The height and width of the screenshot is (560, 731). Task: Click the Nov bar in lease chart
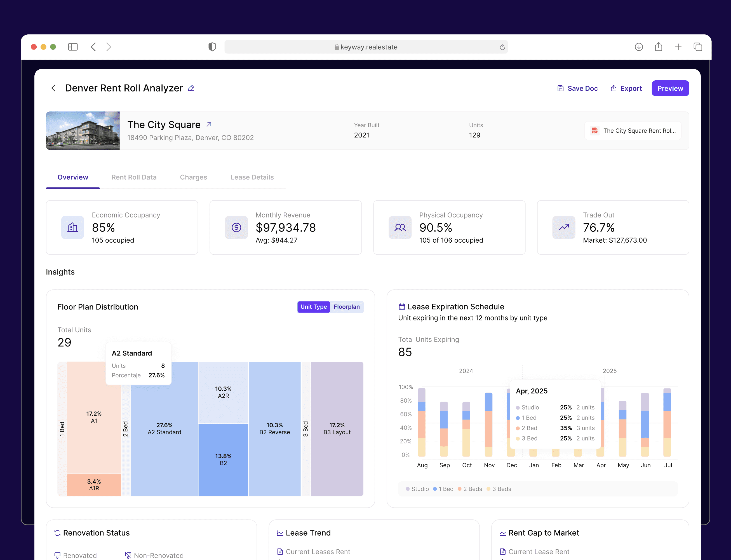click(x=488, y=425)
